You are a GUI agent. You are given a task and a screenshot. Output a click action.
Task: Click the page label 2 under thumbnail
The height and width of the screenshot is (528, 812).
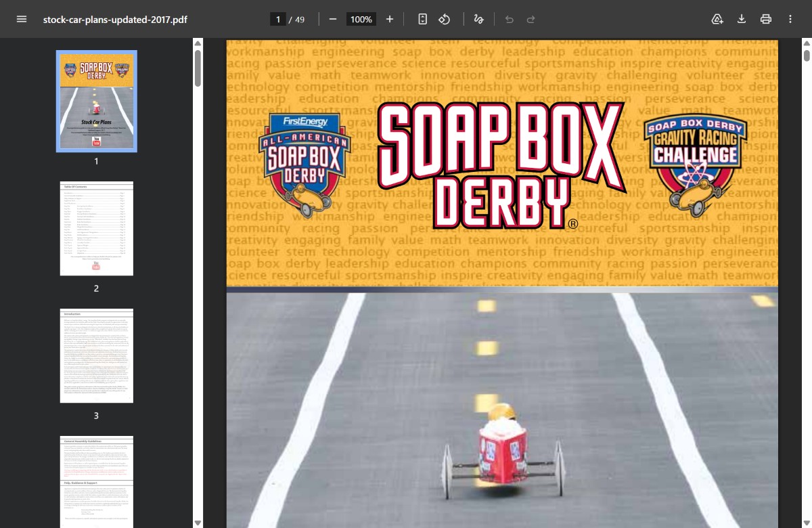coord(96,288)
